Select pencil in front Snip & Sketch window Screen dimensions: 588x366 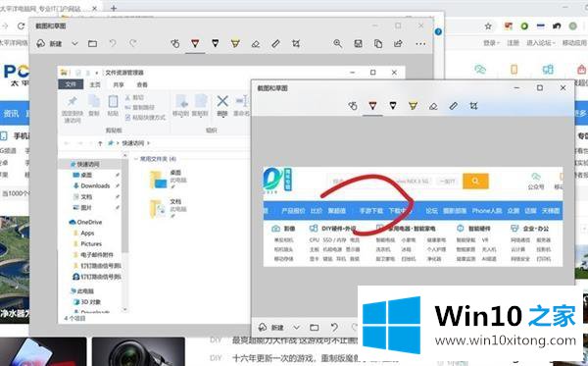(393, 106)
